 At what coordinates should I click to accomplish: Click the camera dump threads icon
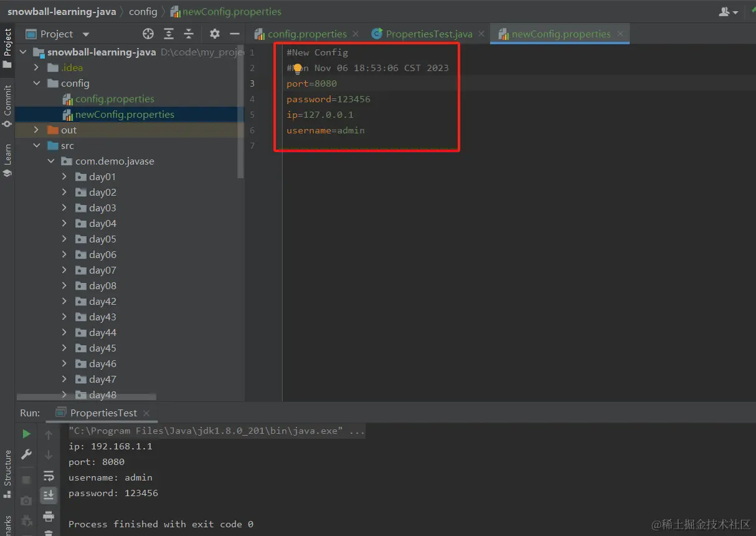[x=26, y=500]
